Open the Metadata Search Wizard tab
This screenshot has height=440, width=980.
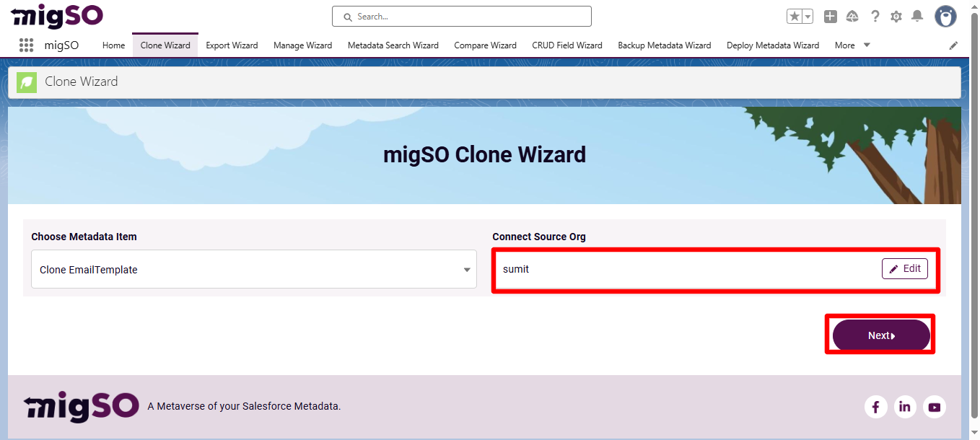393,45
